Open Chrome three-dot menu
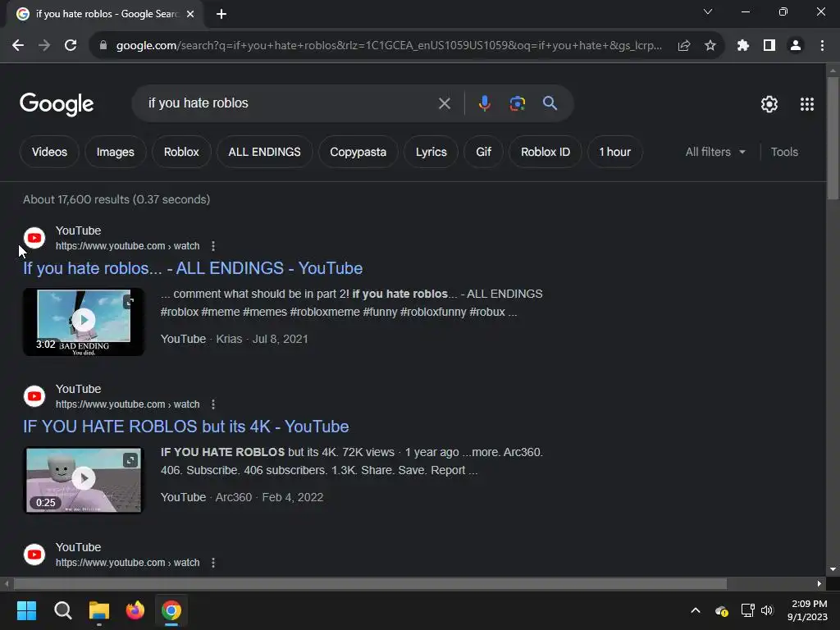 click(822, 46)
